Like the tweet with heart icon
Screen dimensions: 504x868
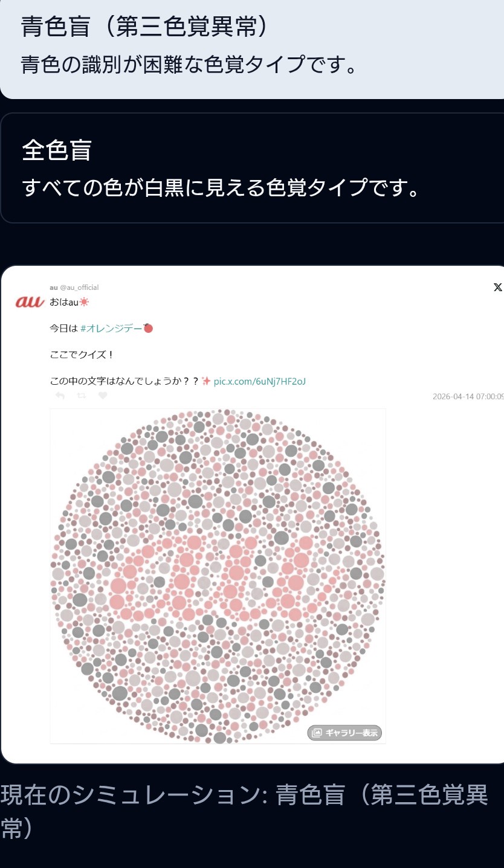click(103, 396)
